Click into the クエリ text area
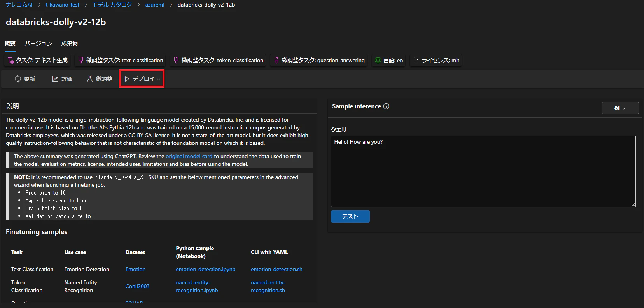Viewport: 644px width, 308px height. click(x=483, y=171)
